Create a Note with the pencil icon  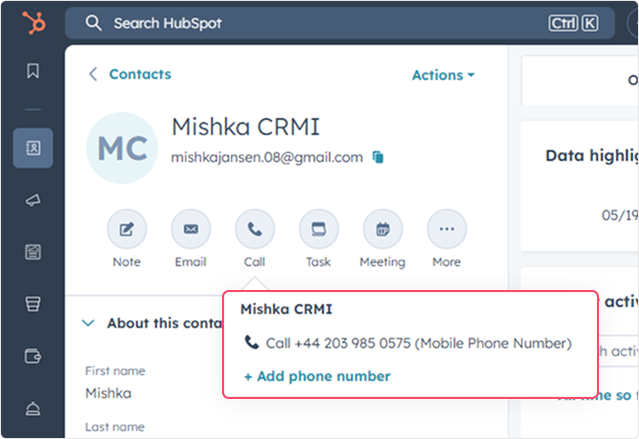coord(127,229)
